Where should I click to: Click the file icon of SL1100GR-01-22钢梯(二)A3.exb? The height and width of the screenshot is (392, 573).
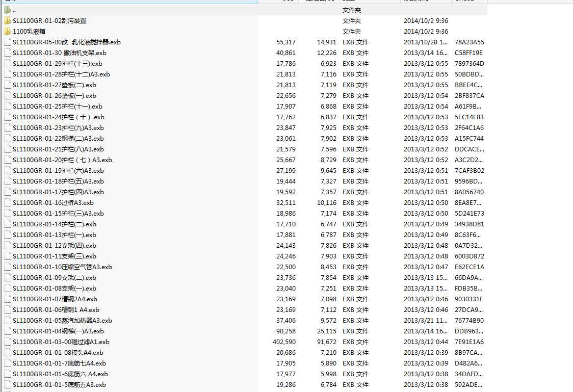pyautogui.click(x=8, y=139)
